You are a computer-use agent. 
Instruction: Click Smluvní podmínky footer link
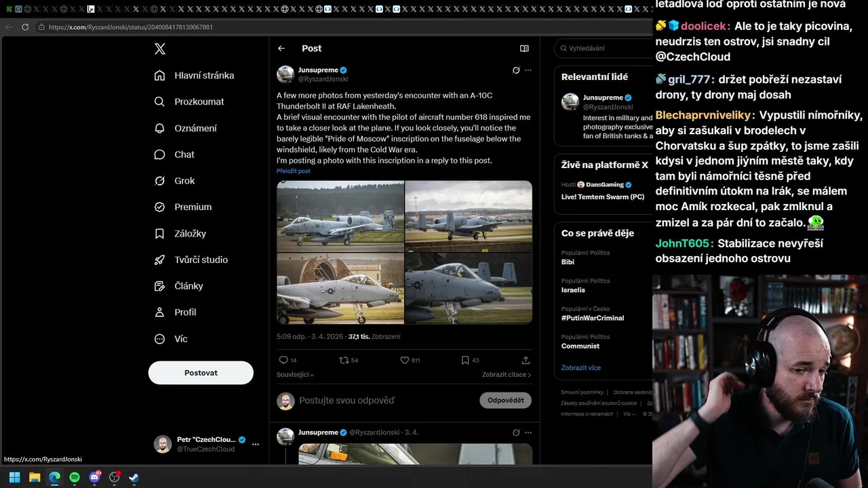582,392
